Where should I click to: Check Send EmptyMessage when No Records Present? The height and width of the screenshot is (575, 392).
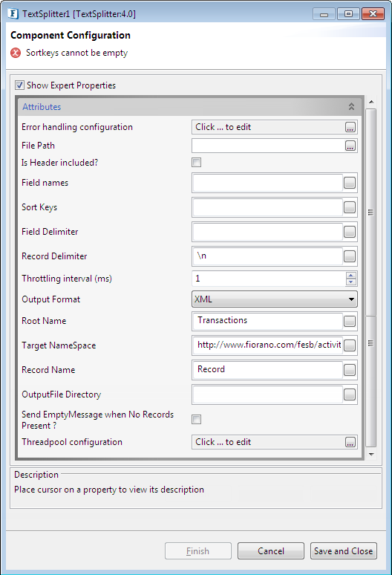tap(196, 419)
